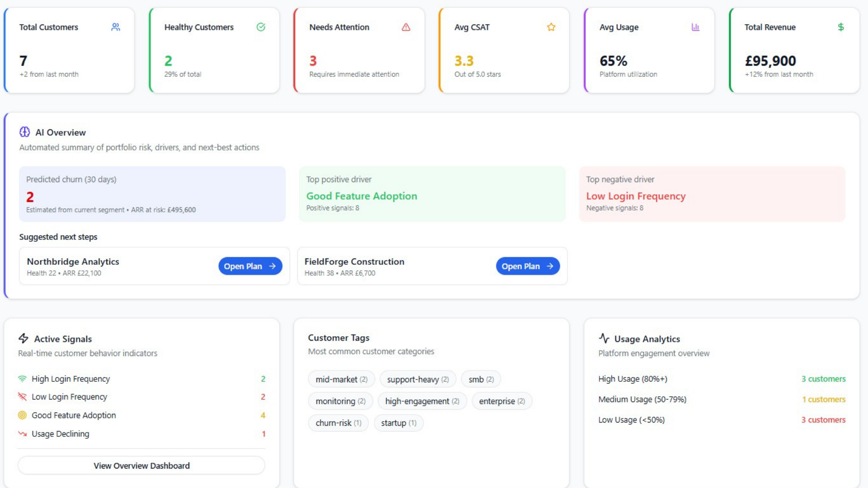Select the churn-risk customer tag
The image size is (868, 488).
[x=338, y=423]
